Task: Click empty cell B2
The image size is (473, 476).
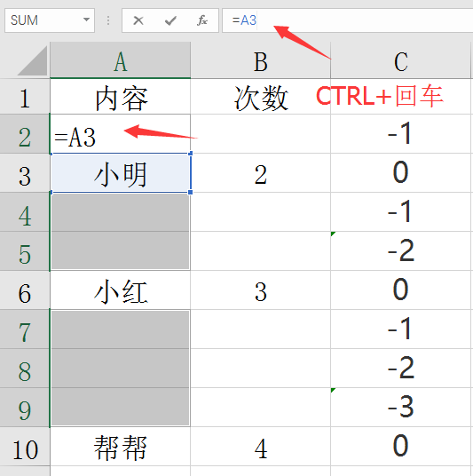Action: tap(260, 134)
